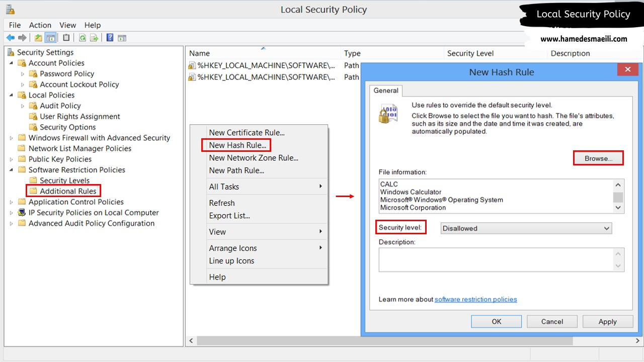Click OK in New Hash Rule dialog
Image resolution: width=644 pixels, height=362 pixels.
[497, 322]
